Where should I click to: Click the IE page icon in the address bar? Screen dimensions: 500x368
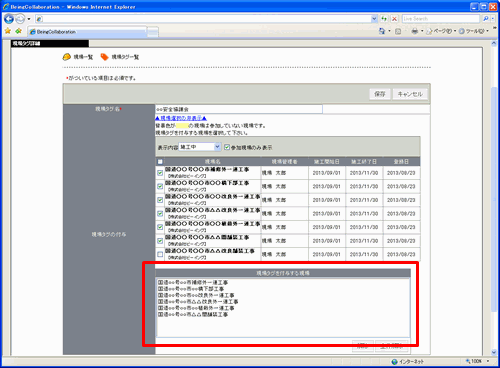click(x=39, y=19)
